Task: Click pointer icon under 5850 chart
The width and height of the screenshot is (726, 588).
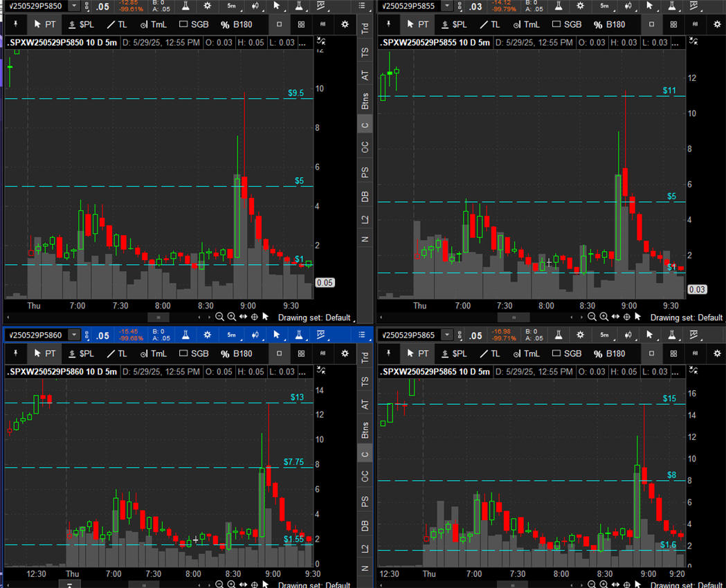Action: pyautogui.click(x=266, y=317)
